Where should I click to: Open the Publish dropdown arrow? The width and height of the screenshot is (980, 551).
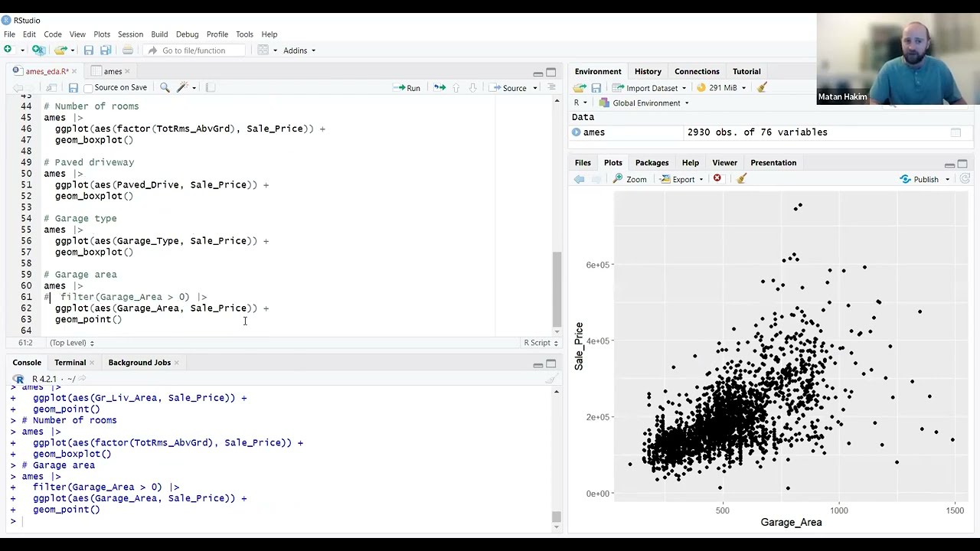(947, 179)
